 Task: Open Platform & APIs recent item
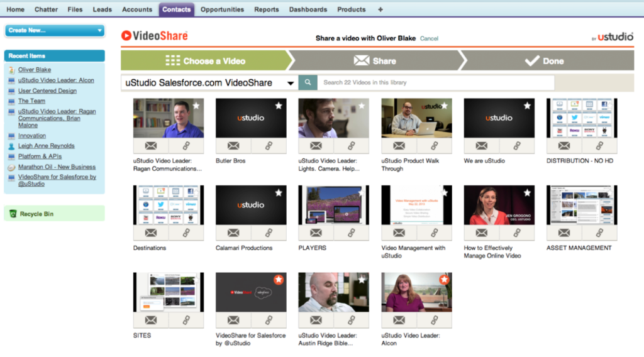click(x=40, y=157)
